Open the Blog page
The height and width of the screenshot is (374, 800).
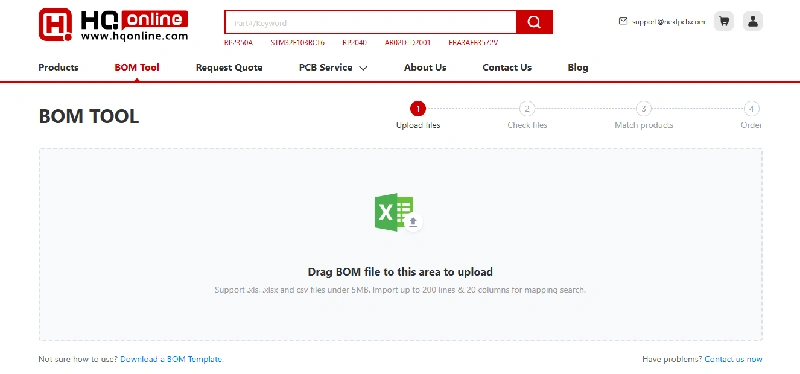pyautogui.click(x=578, y=67)
